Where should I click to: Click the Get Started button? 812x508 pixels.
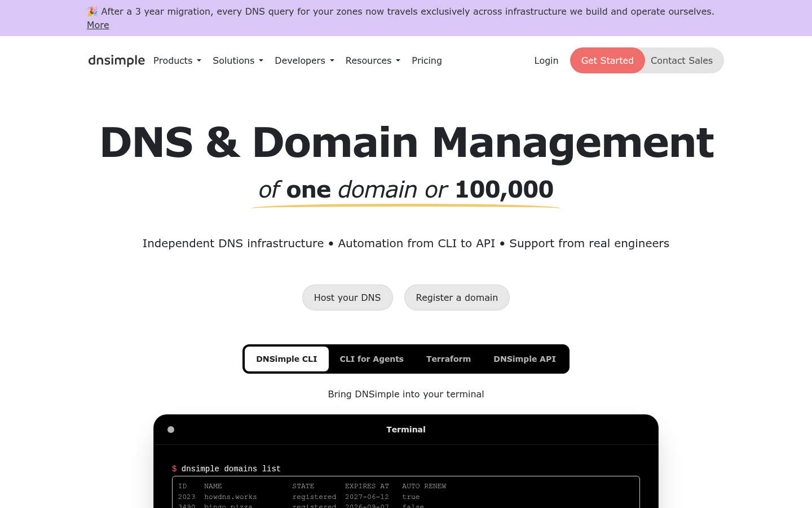click(x=607, y=60)
